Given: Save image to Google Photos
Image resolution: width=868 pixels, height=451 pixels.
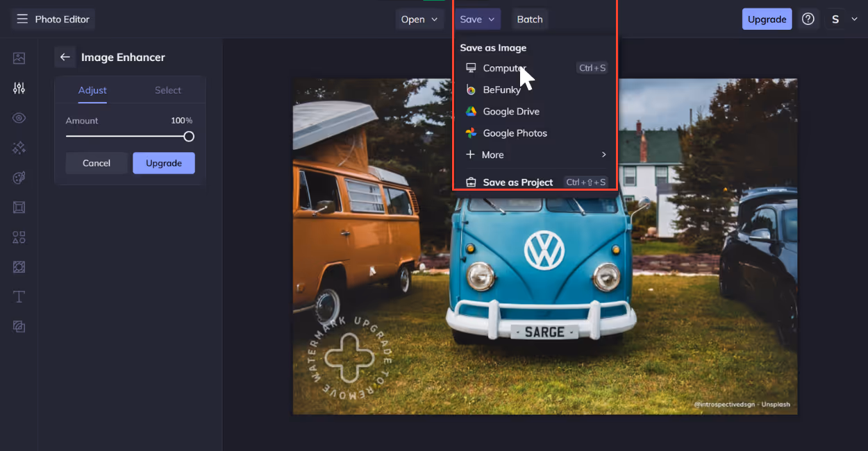Looking at the screenshot, I should [535, 133].
